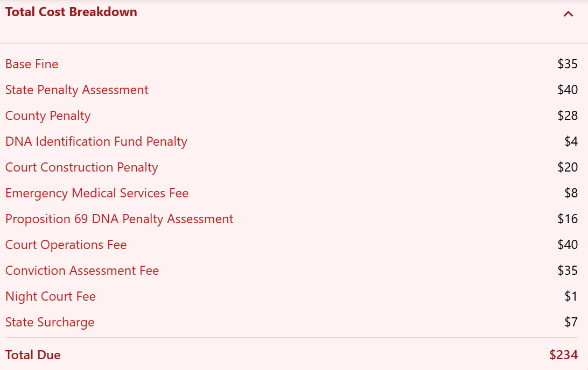This screenshot has height=370, width=588.
Task: Click State Penalty Assessment label
Action: 77,90
